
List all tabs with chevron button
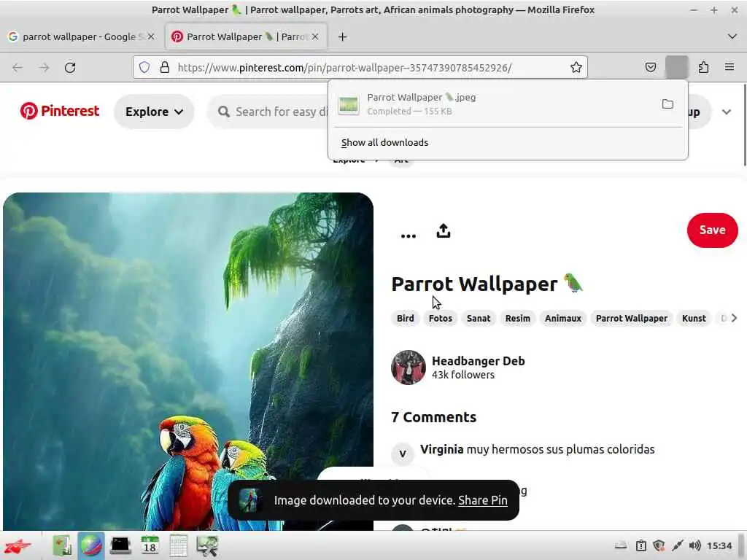coord(732,36)
